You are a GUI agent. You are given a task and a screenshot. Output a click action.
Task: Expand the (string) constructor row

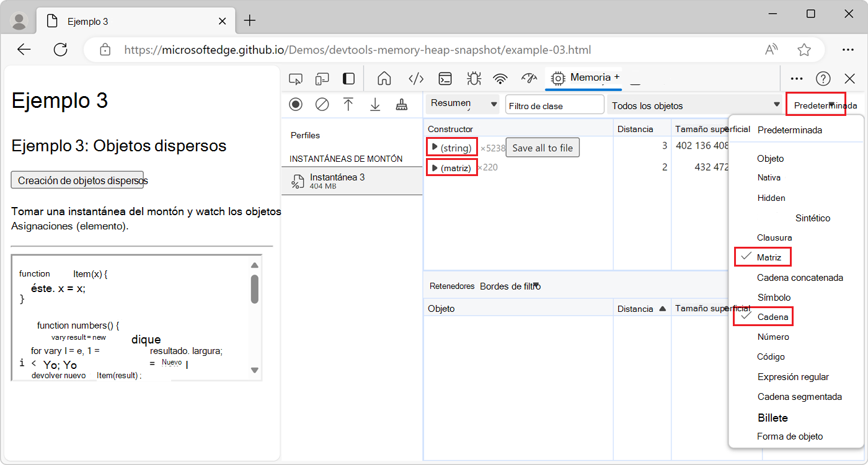tap(435, 148)
